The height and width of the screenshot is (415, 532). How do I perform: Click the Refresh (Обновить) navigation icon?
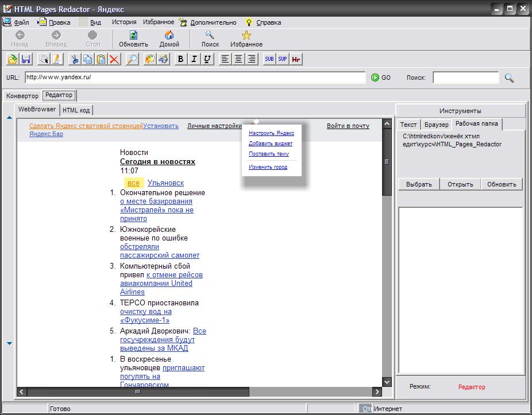point(133,39)
